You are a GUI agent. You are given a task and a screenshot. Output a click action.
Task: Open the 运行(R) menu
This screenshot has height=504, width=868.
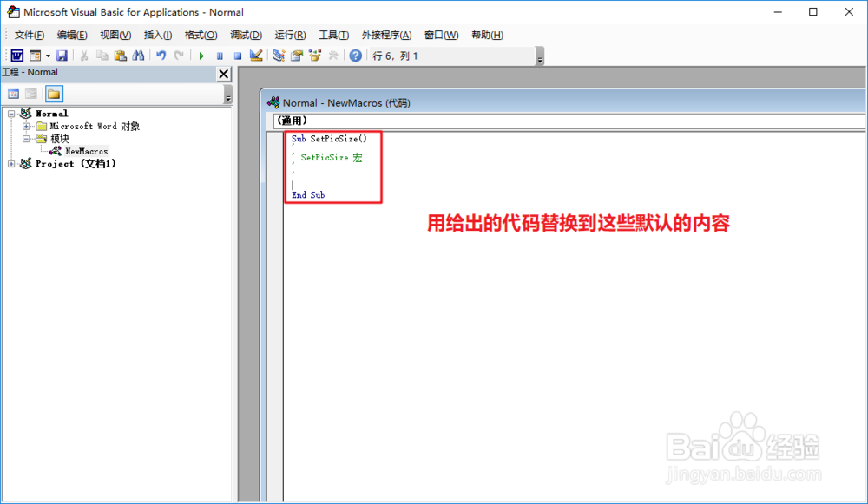click(290, 35)
